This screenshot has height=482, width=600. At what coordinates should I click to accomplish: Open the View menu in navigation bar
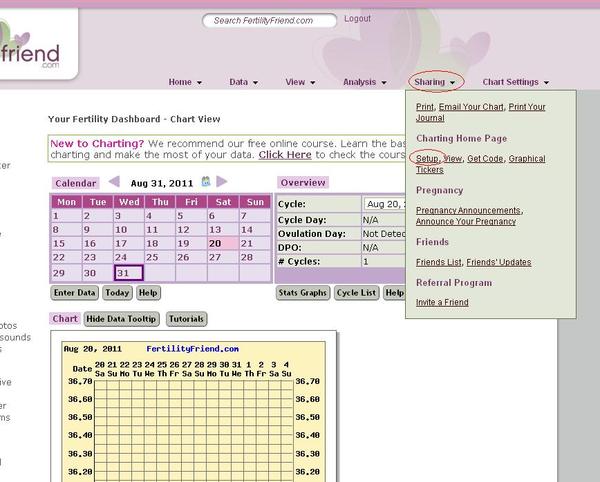300,82
